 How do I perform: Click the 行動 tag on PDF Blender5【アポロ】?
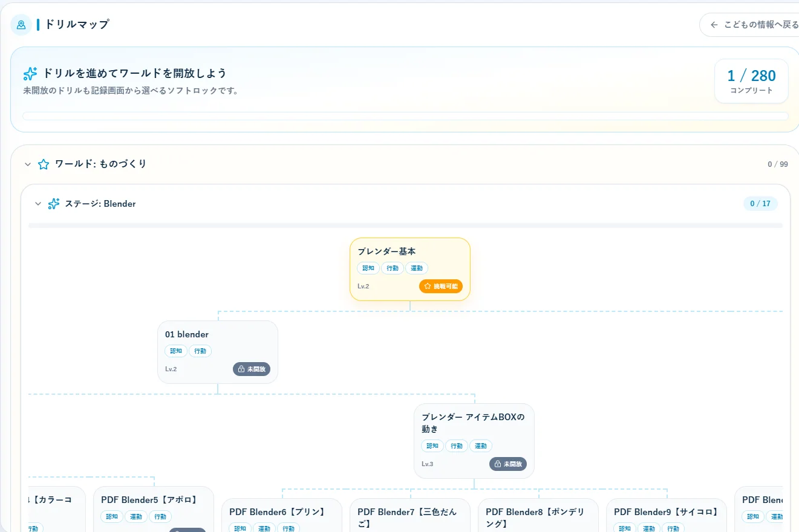point(160,517)
